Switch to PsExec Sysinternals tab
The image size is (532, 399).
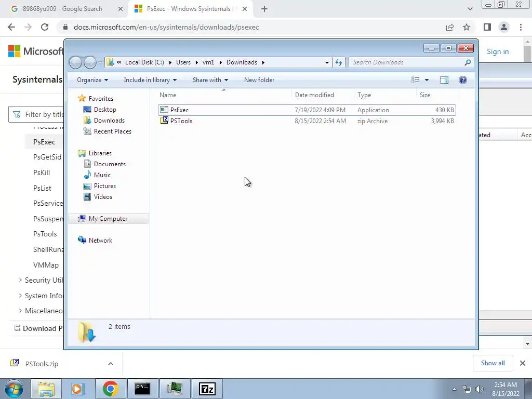[x=190, y=9]
